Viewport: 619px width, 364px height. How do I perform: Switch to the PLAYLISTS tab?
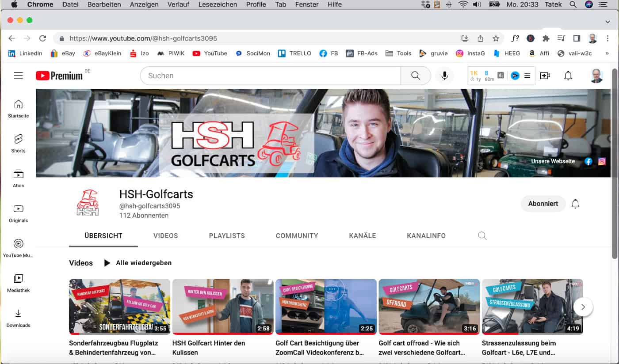pos(227,236)
